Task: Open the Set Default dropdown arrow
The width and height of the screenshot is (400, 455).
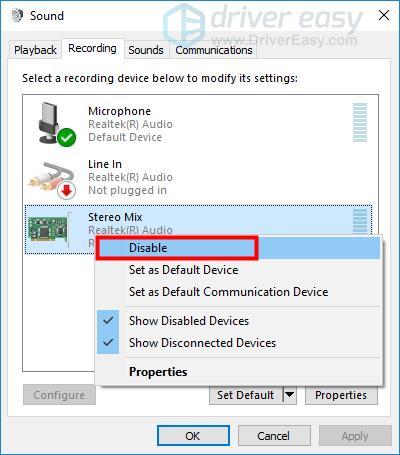Action: point(290,395)
